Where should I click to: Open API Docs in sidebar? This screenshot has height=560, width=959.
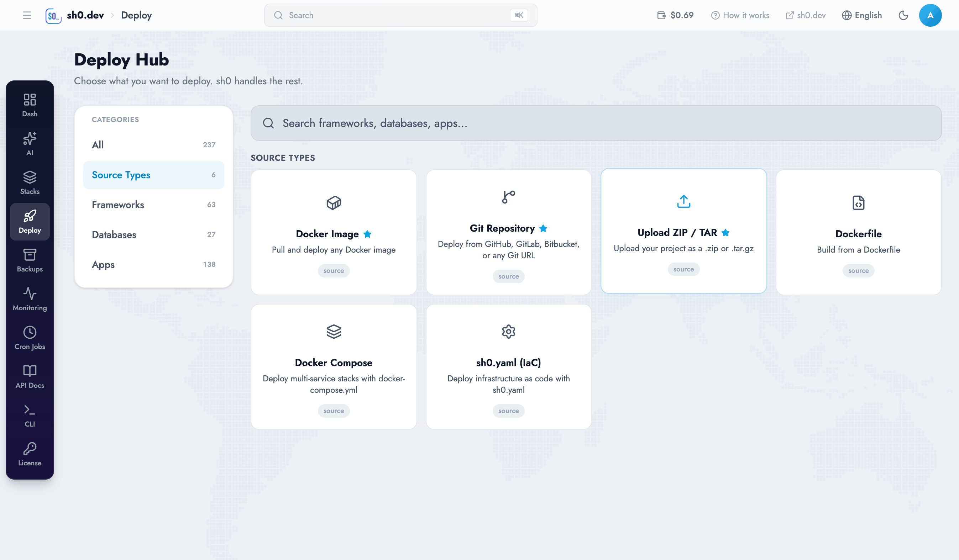click(30, 377)
